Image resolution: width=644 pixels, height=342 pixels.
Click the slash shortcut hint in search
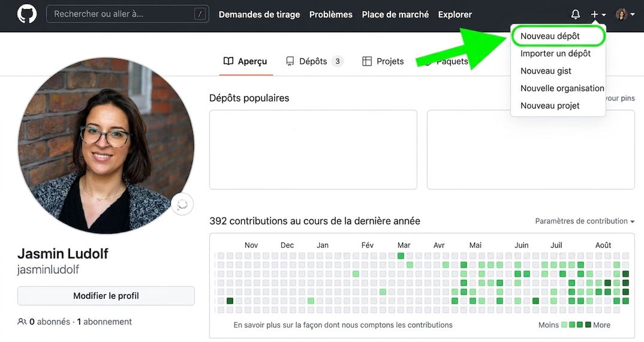pyautogui.click(x=200, y=14)
